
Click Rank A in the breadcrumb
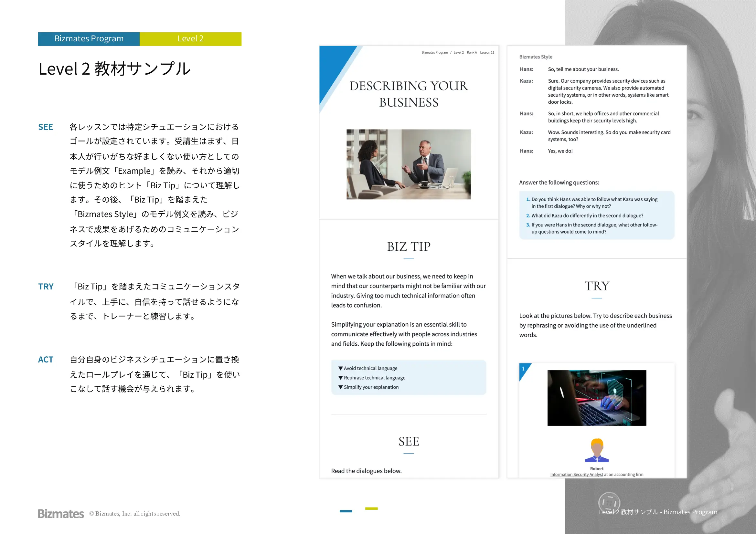click(472, 53)
